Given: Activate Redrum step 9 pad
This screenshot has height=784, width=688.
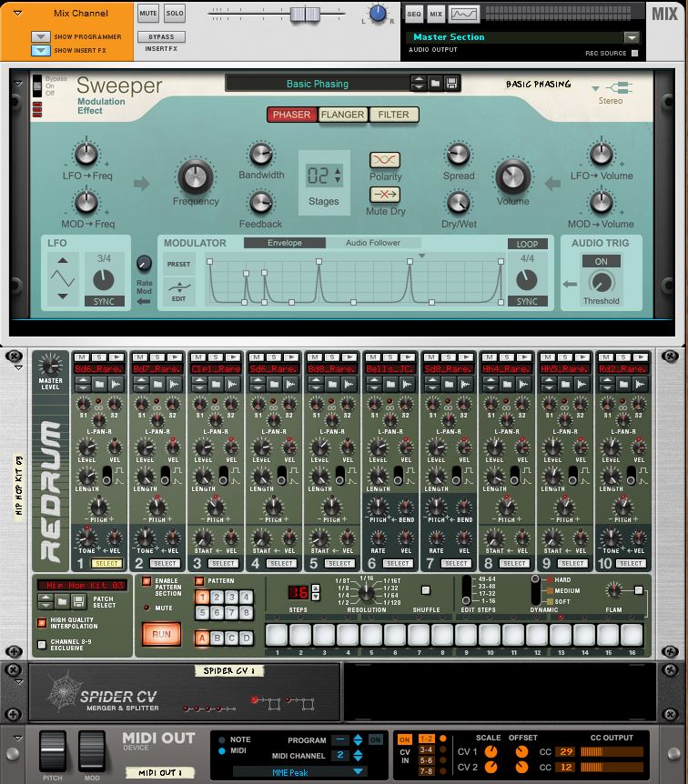Looking at the screenshot, I should (466, 635).
